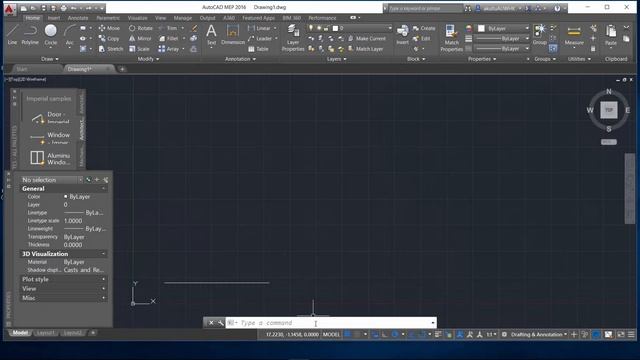Open the Parametric ribbon tab
This screenshot has height=360, width=640.
(108, 18)
